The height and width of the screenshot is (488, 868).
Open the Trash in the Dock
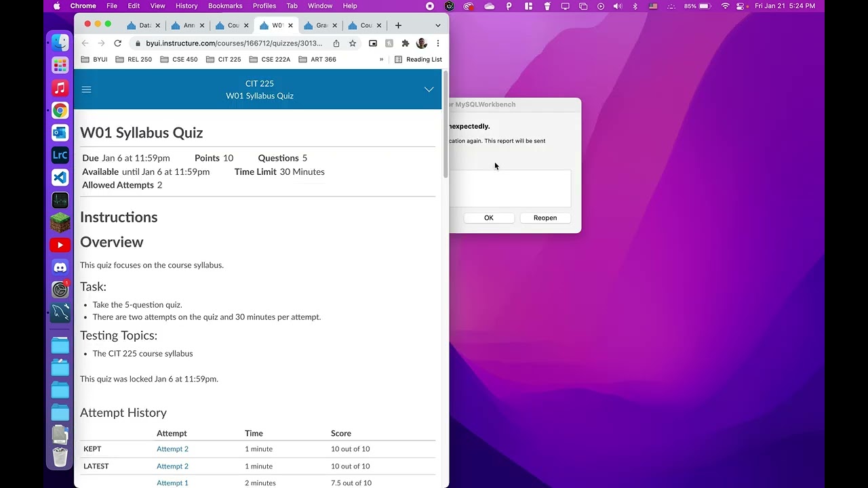(x=60, y=457)
